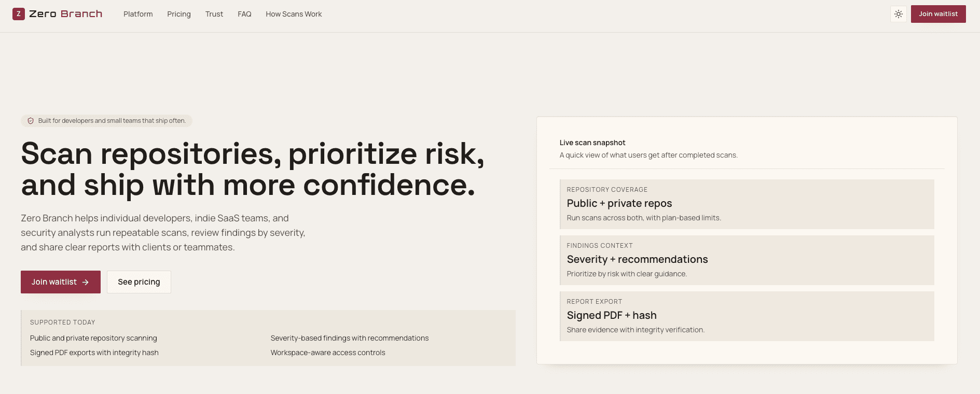980x394 pixels.
Task: Click Signed PDF exports with integrity hash
Action: (x=94, y=353)
